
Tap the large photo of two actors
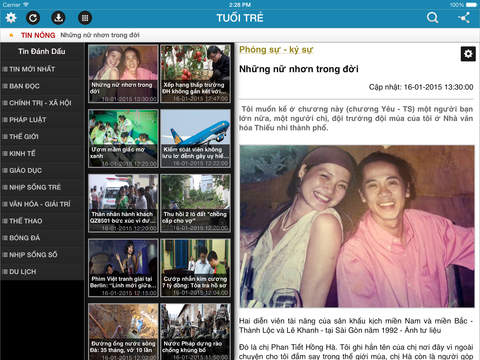point(357,226)
